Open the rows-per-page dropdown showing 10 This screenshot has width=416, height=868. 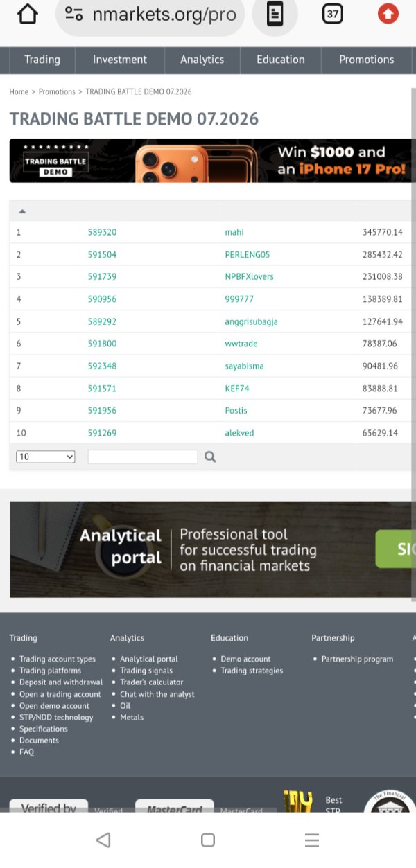45,457
